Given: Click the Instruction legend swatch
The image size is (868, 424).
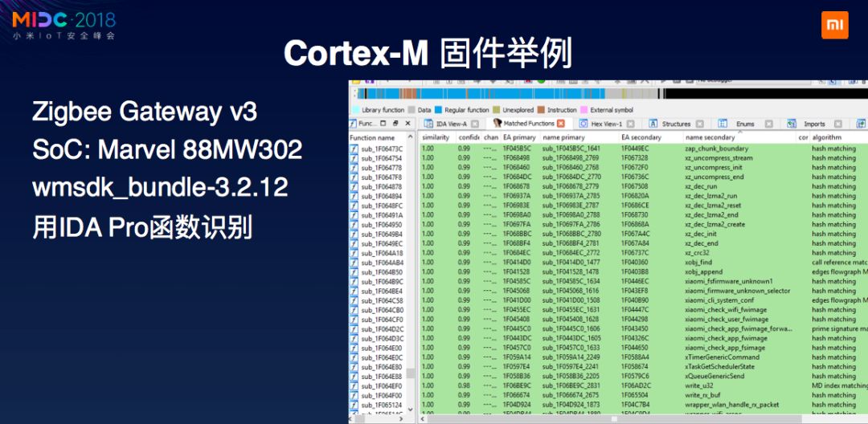Looking at the screenshot, I should tap(541, 109).
